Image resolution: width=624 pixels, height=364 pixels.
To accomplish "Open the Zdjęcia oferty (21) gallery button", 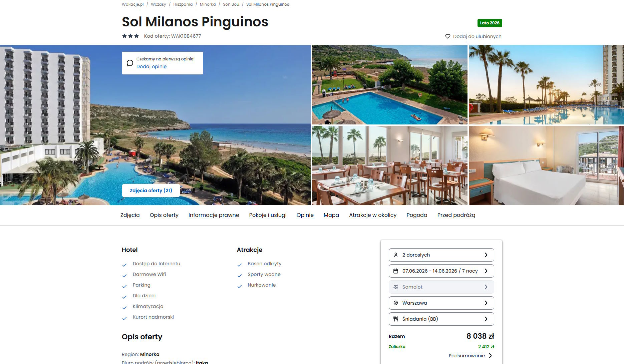I will pos(151,191).
